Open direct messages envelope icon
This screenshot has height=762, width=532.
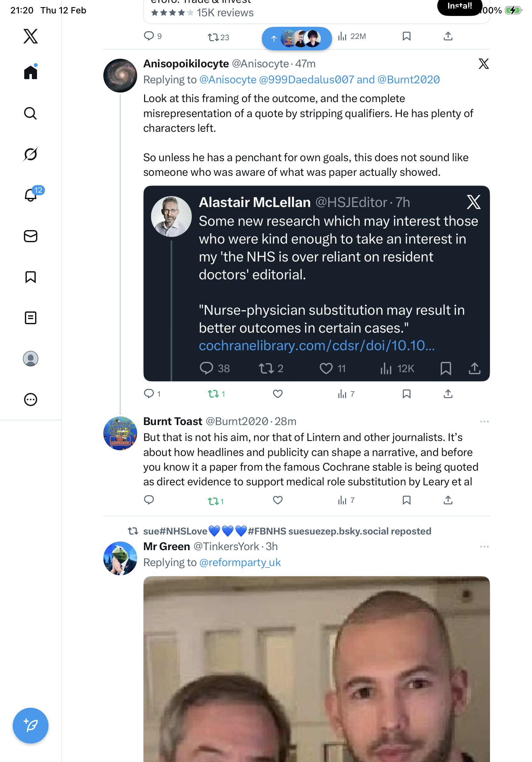tap(31, 236)
